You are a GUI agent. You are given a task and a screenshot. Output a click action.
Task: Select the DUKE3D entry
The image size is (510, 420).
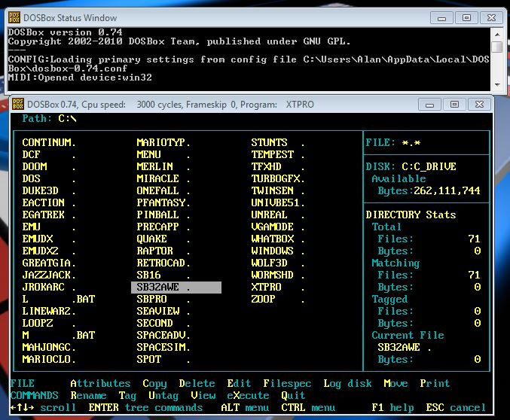tap(49, 191)
